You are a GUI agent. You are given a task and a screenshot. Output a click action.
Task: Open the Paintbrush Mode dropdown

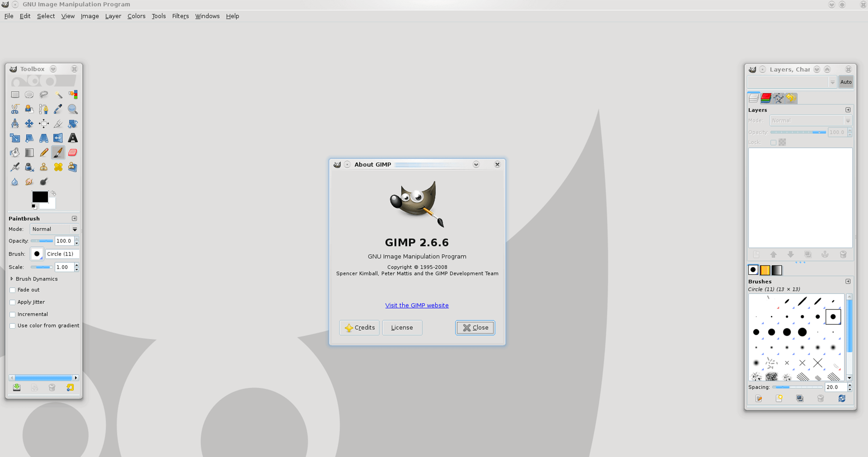point(54,229)
